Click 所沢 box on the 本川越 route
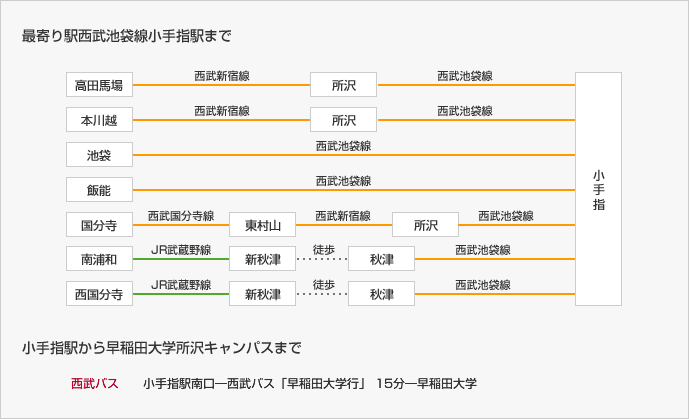The image size is (689, 419). [x=344, y=119]
